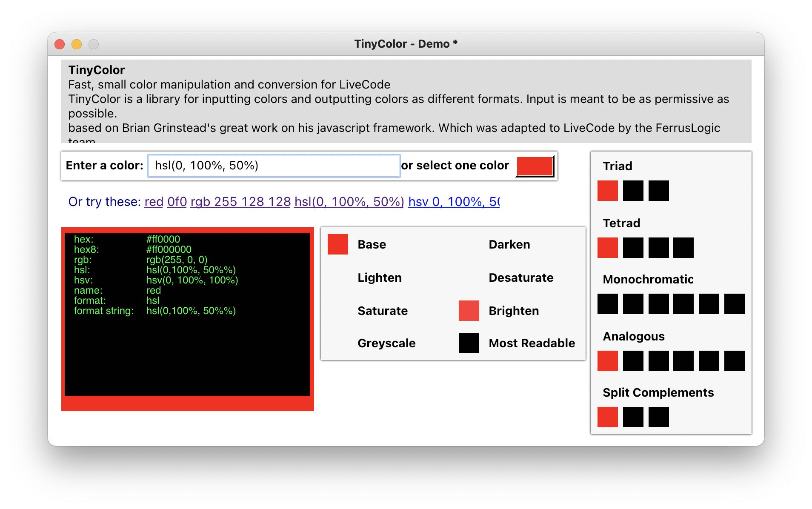The height and width of the screenshot is (509, 812).
Task: Open the color picker via red select swatch
Action: [x=535, y=166]
